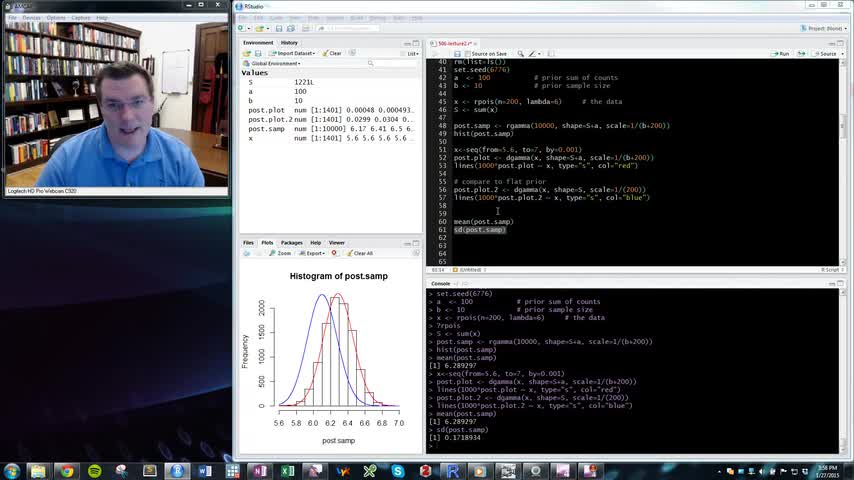The width and height of the screenshot is (854, 480).
Task: Click the Print icon in main toolbar
Action: tap(306, 28)
